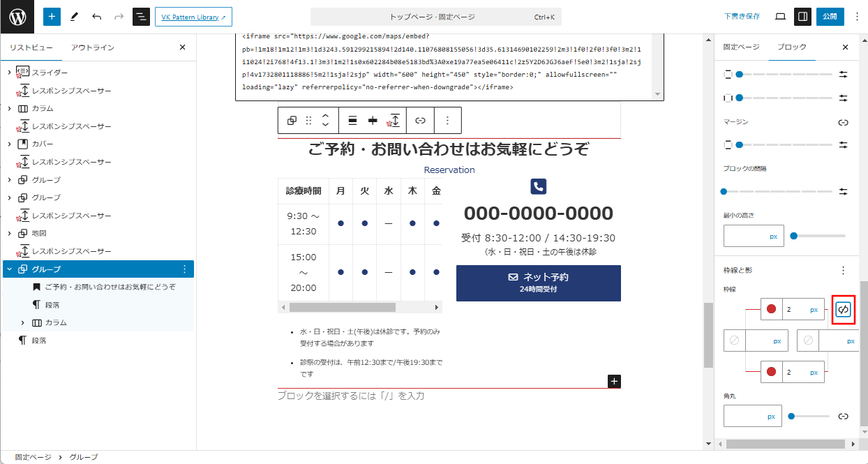Image resolution: width=868 pixels, height=464 pixels.
Task: Open the block inserter plus button
Action: click(52, 17)
